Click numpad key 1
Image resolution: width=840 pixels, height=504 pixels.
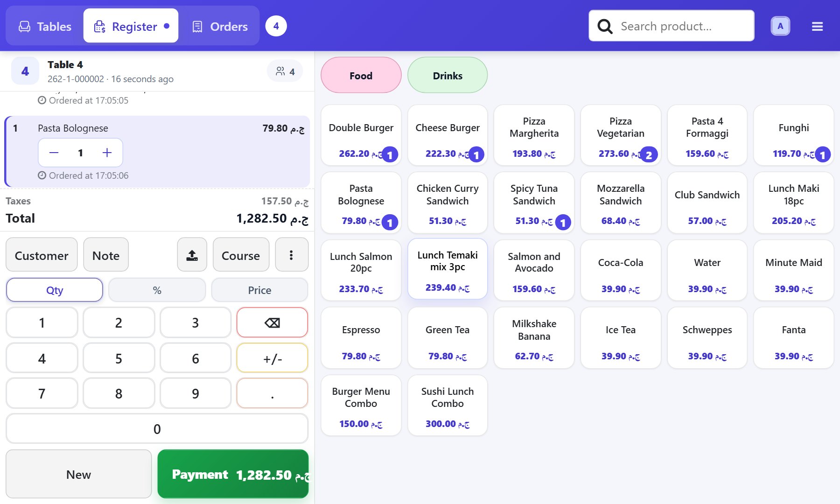point(42,322)
